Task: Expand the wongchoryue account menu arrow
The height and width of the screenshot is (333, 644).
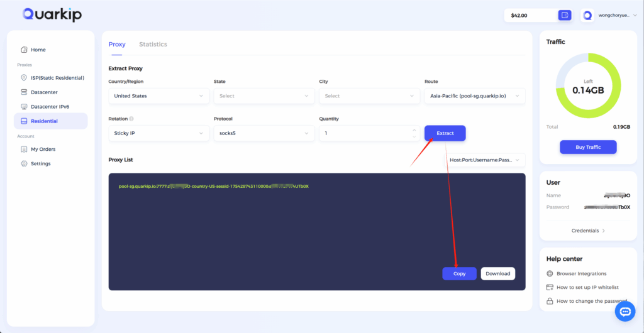Action: click(x=634, y=16)
